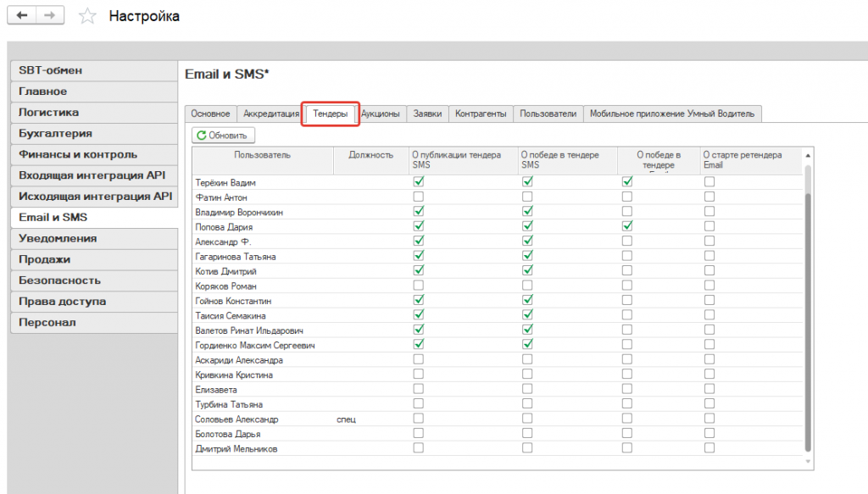Switch to the Аккредитация tab
This screenshot has width=868, height=494.
click(x=271, y=114)
